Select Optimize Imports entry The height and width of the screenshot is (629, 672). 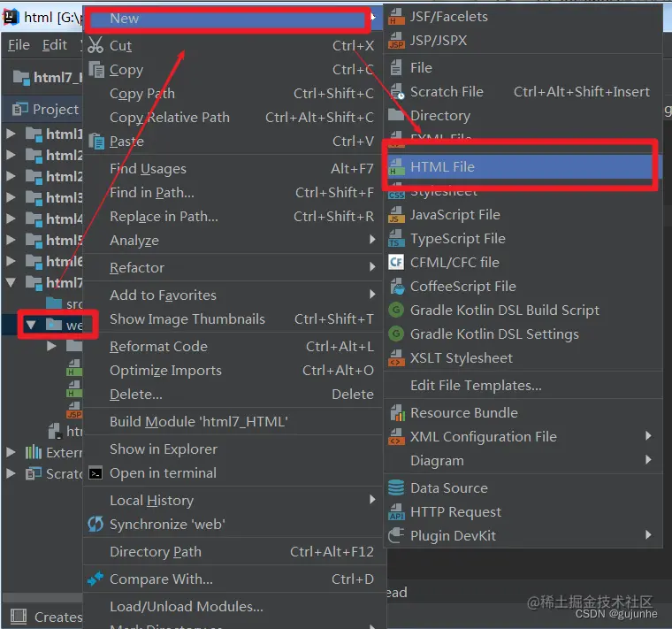click(x=232, y=371)
